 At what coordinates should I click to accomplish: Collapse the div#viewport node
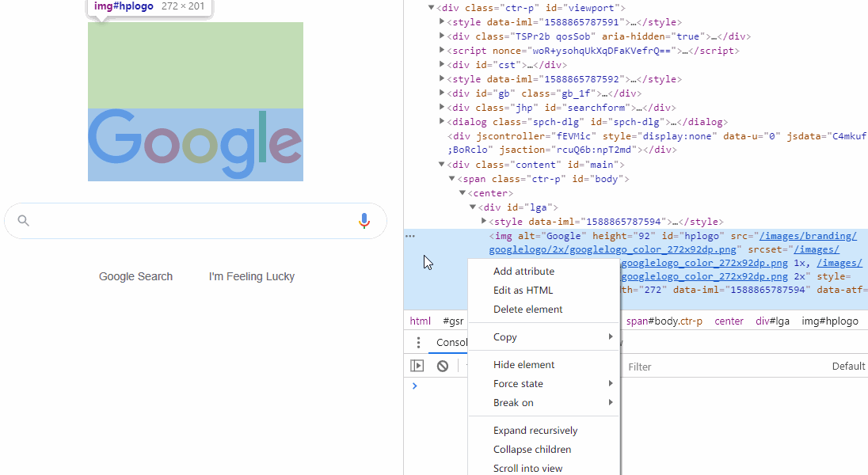point(431,8)
